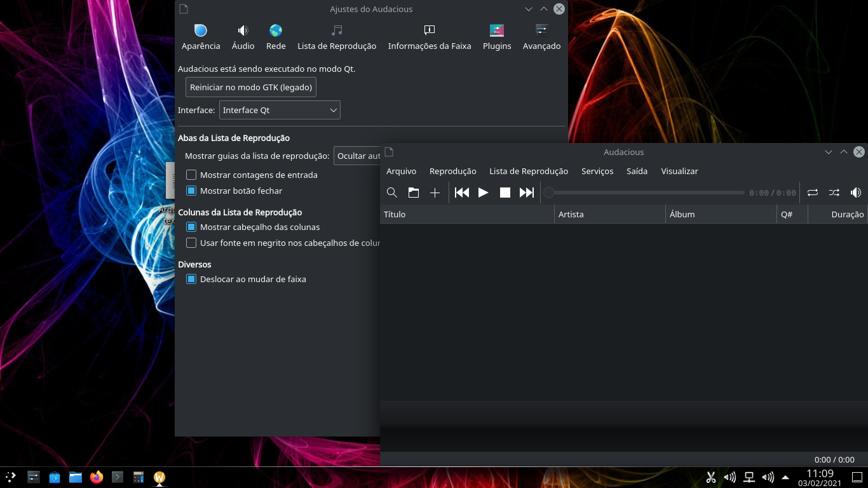This screenshot has height=488, width=868.
Task: Disable Deslocar ao mudar de faixa
Action: 191,279
